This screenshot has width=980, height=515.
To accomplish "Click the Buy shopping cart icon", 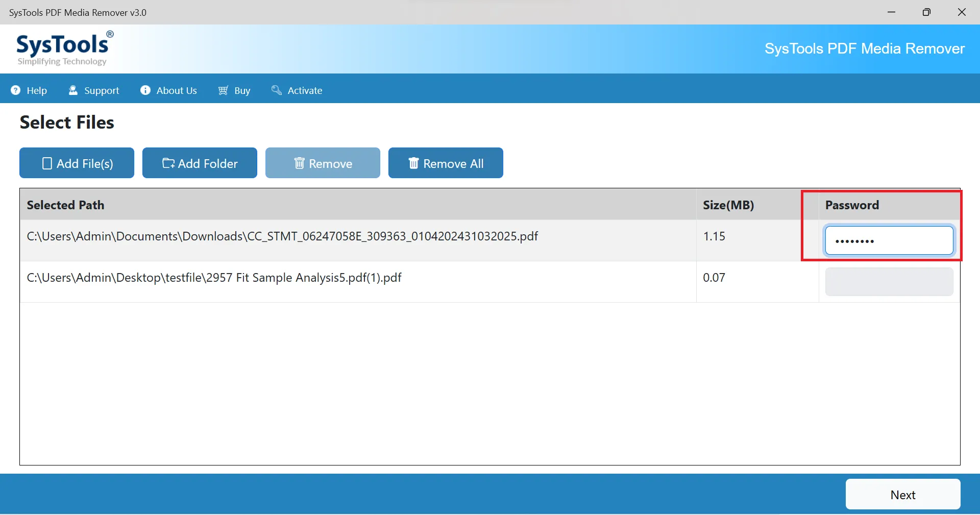I will point(223,90).
